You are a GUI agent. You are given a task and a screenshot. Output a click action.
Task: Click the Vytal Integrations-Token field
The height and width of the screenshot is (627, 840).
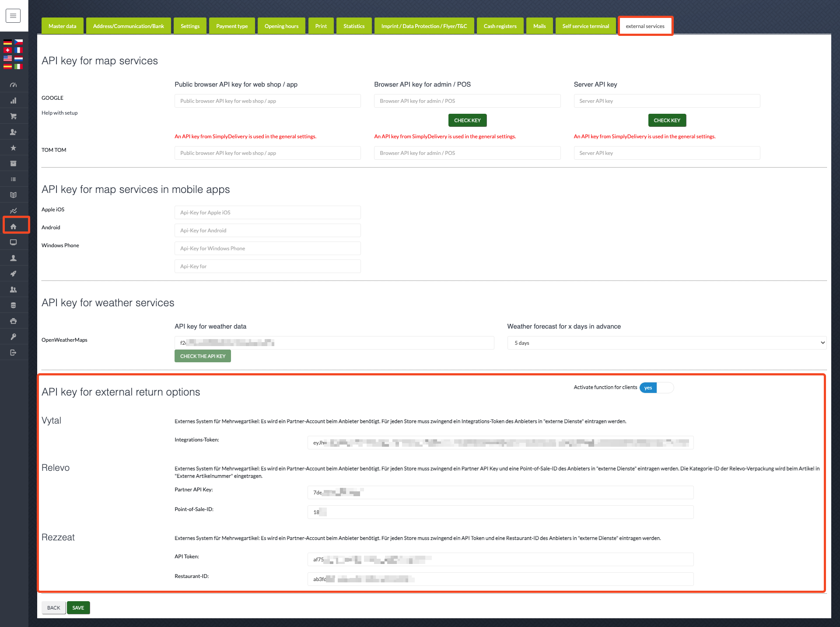(x=500, y=443)
